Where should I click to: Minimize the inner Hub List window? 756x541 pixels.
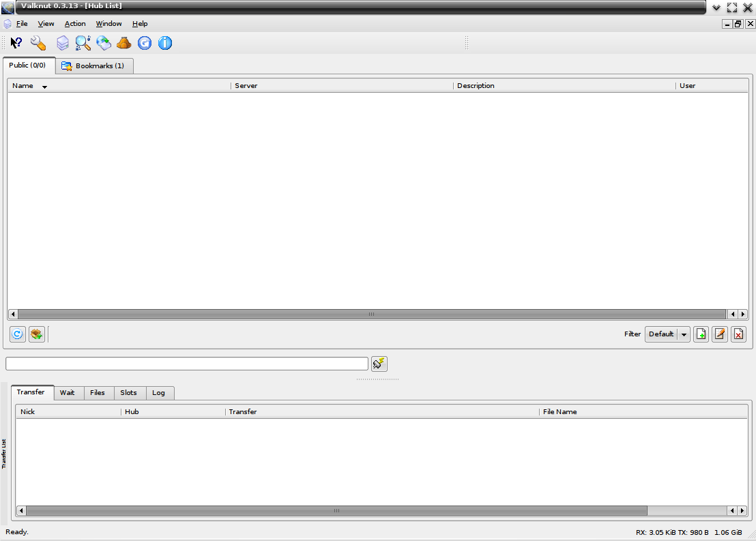(x=727, y=24)
